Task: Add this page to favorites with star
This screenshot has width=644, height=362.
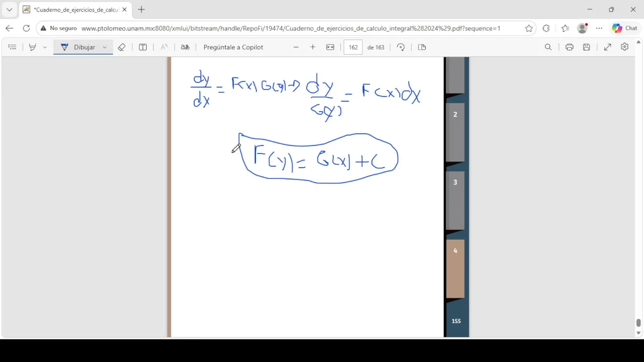Action: point(529,28)
